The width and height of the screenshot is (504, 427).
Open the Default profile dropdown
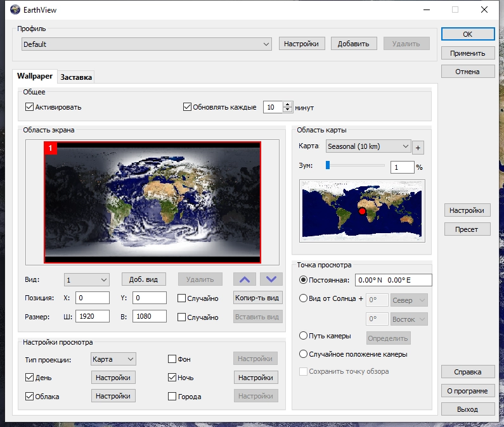[146, 44]
